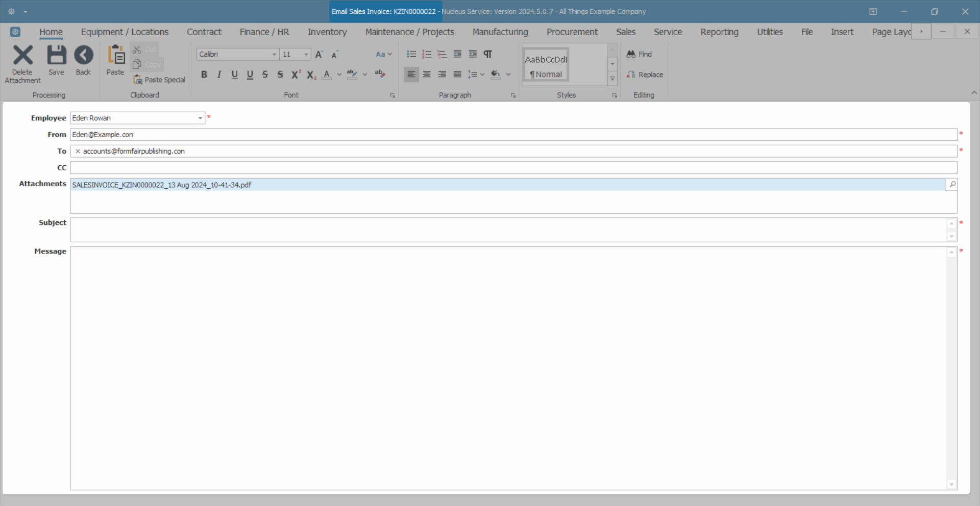This screenshot has height=506, width=980.
Task: Toggle Italic formatting
Action: tap(219, 74)
